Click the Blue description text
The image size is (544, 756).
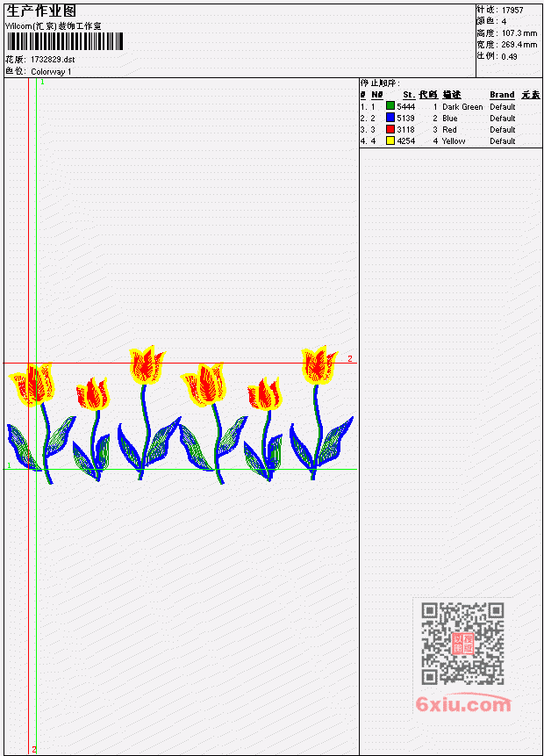450,119
